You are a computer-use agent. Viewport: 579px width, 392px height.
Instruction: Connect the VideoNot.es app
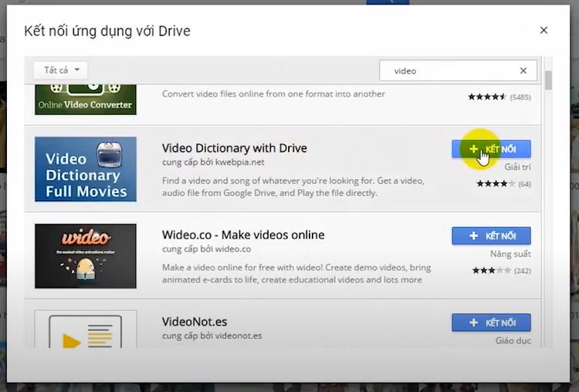[491, 323]
